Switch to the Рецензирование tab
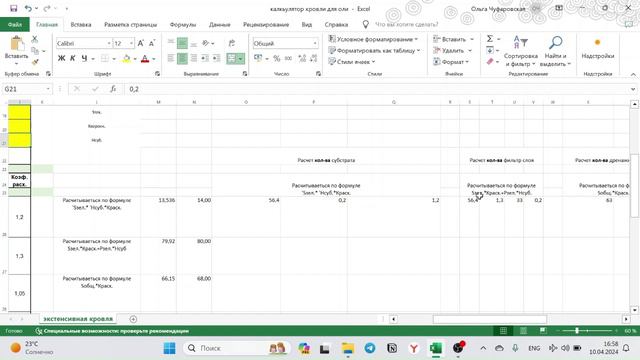Image resolution: width=640 pixels, height=360 pixels. coord(266,24)
